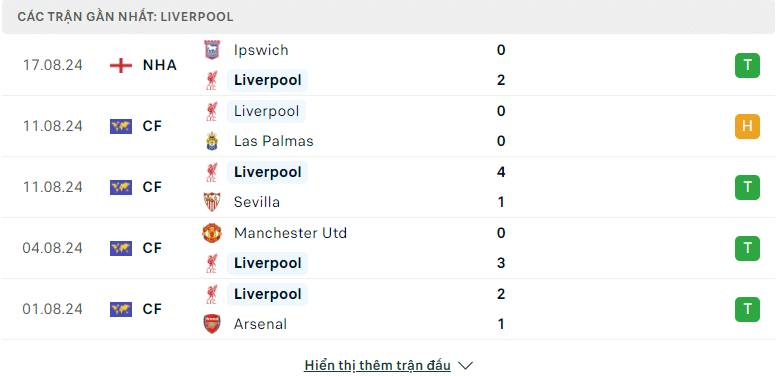
Task: Open 'Hiển thị thêm trận đấu' link
Action: pyautogui.click(x=377, y=366)
